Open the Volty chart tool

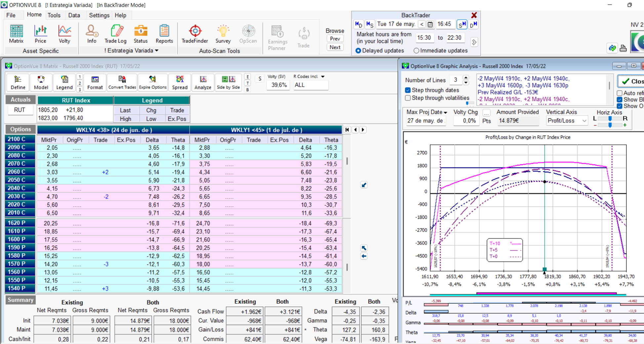(x=64, y=34)
